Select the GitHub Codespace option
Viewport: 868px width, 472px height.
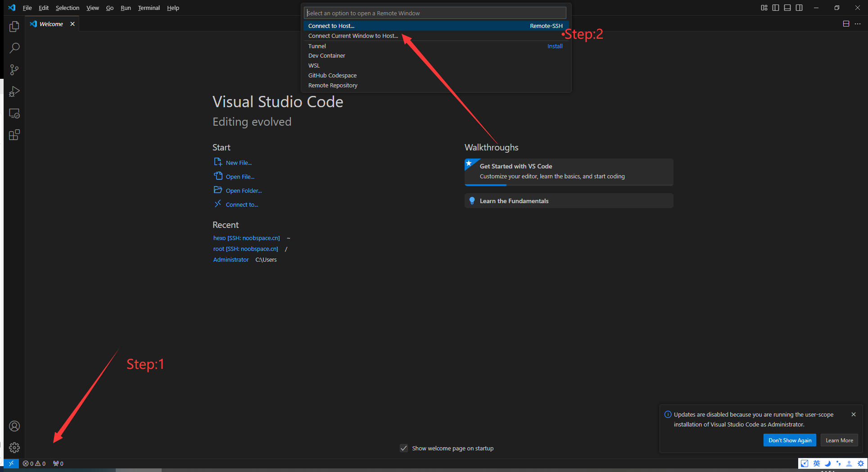point(435,75)
